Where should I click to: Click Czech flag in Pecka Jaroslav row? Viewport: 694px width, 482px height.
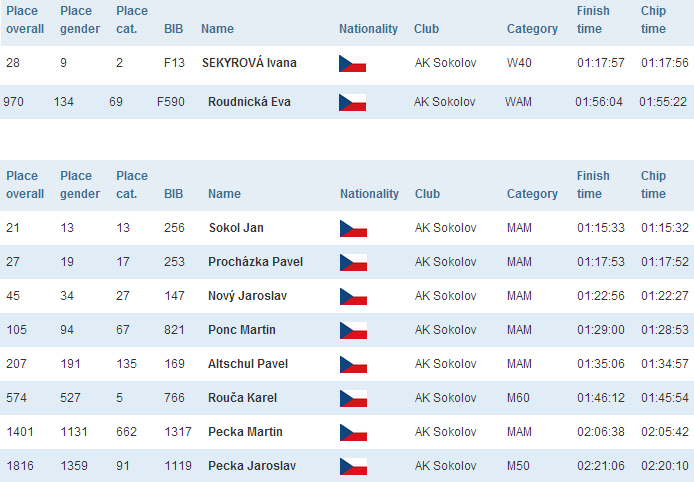(353, 467)
